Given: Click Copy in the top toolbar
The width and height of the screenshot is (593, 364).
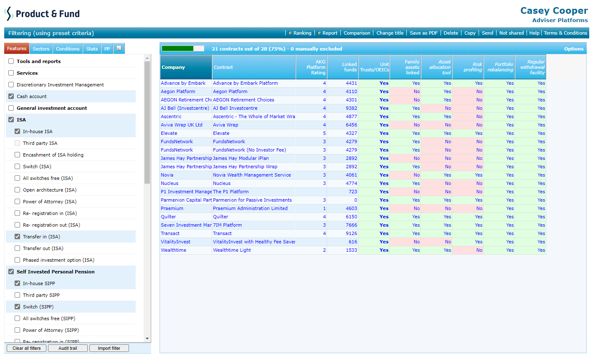Looking at the screenshot, I should coord(470,33).
